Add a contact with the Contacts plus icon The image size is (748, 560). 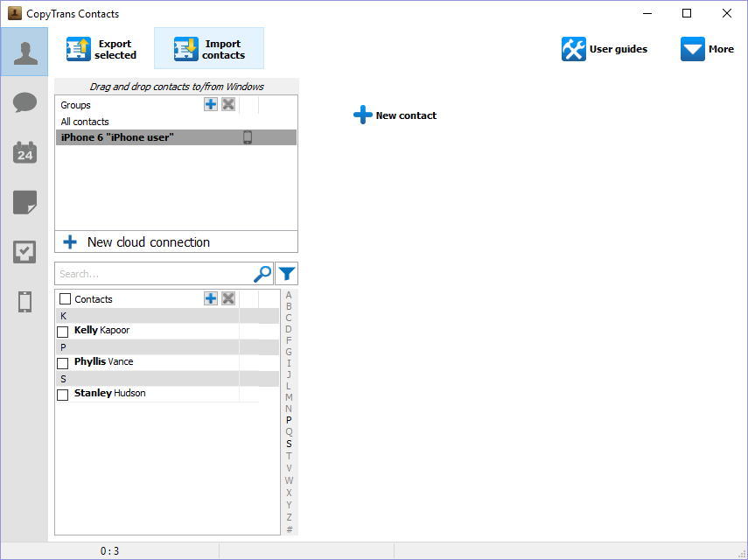pyautogui.click(x=210, y=298)
